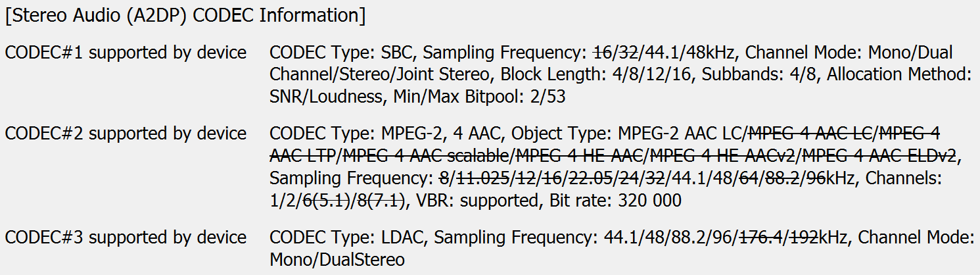This screenshot has height=275, width=980.
Task: Click the Stereo Audio (A2DP) CODEC Information heading
Action: point(185,15)
